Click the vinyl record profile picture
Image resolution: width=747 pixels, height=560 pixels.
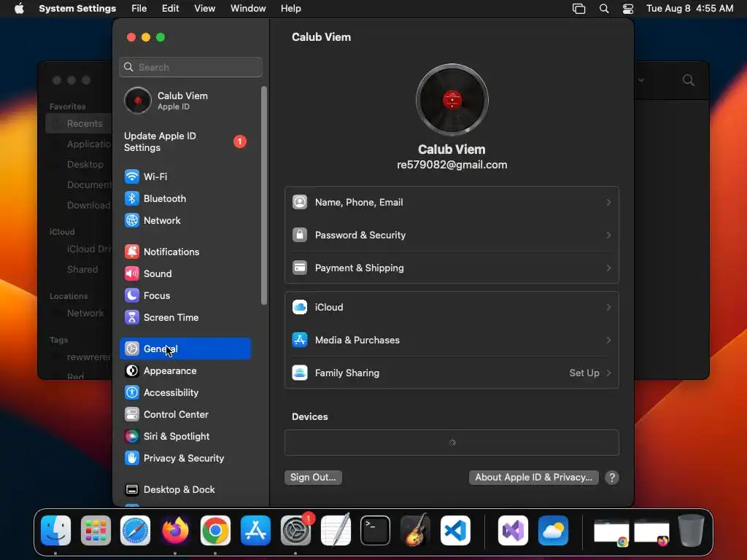pos(452,99)
